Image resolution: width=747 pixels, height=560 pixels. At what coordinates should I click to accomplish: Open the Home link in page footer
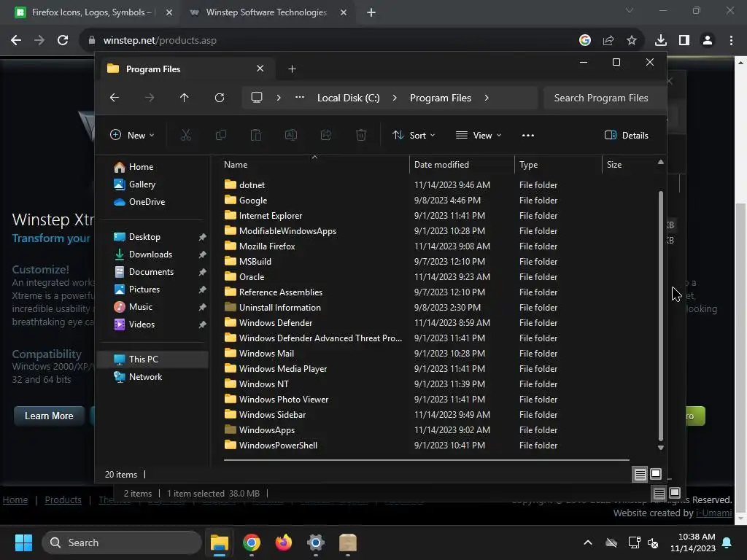(x=15, y=500)
